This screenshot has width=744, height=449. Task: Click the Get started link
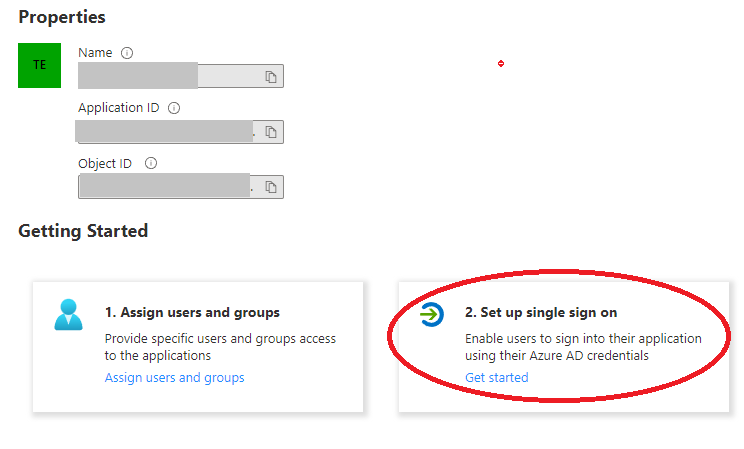click(x=496, y=378)
